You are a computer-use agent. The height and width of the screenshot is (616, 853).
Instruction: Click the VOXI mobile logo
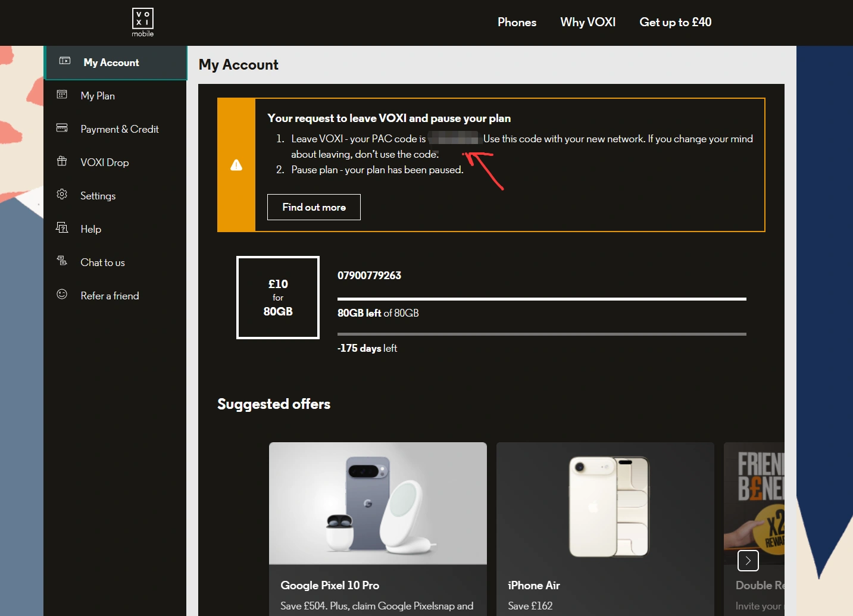coord(142,22)
